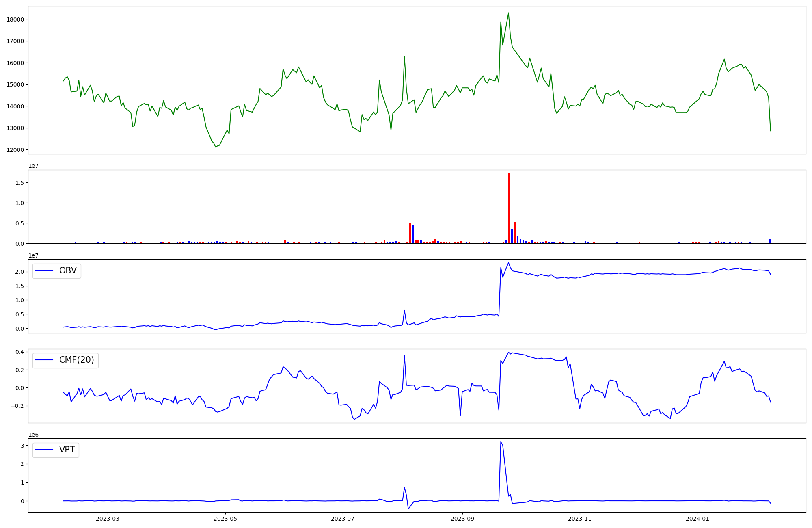Click the −0.2 tick on the CMF axis
Viewport: 812px width, 528px height.
(17, 406)
